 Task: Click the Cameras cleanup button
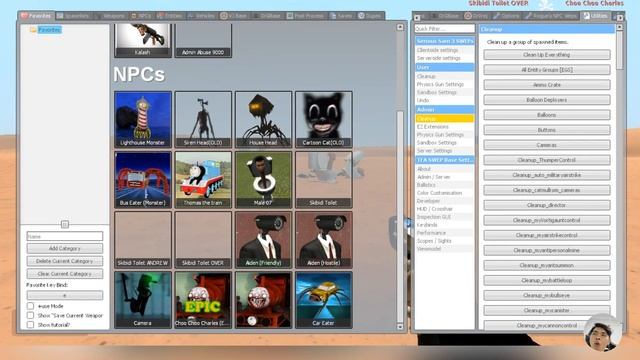[547, 145]
